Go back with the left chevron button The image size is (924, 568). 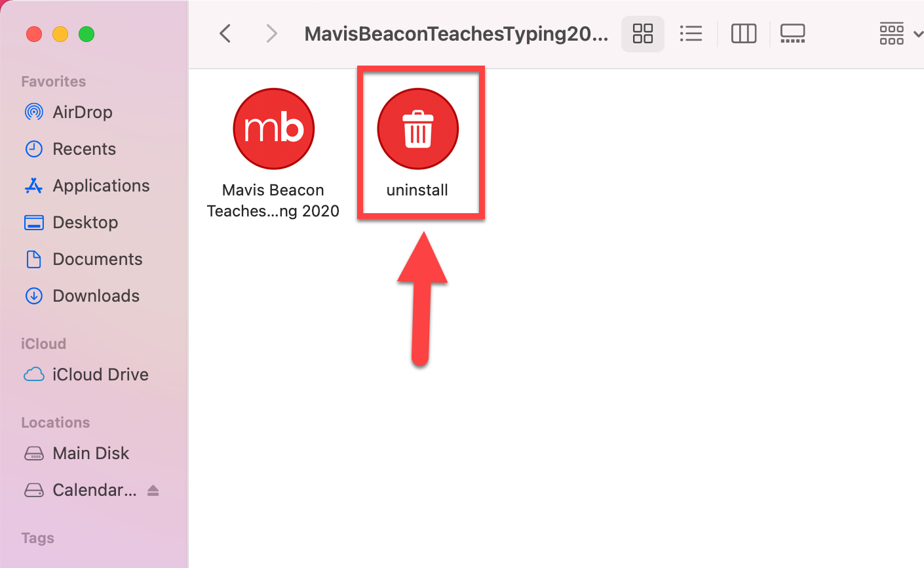click(225, 33)
